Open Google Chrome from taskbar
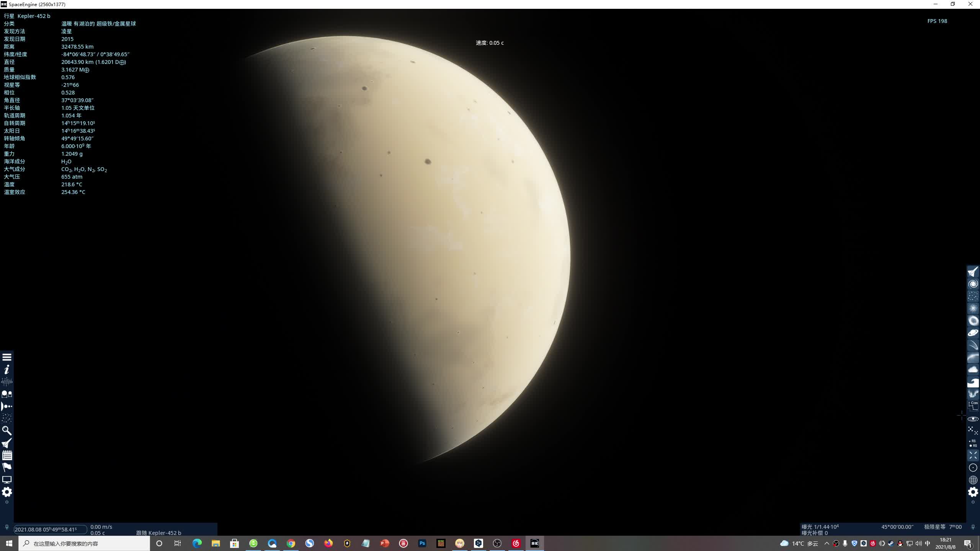The height and width of the screenshot is (551, 980). click(x=291, y=543)
